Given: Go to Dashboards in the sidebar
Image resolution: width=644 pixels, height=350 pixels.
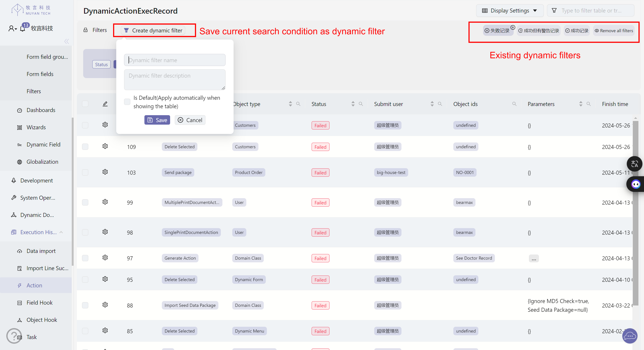Looking at the screenshot, I should tap(41, 110).
